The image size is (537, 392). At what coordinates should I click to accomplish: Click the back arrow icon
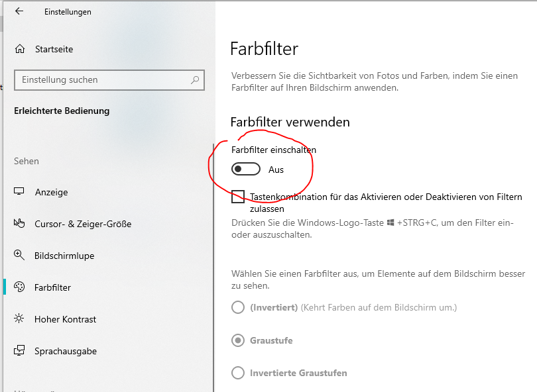[x=19, y=11]
